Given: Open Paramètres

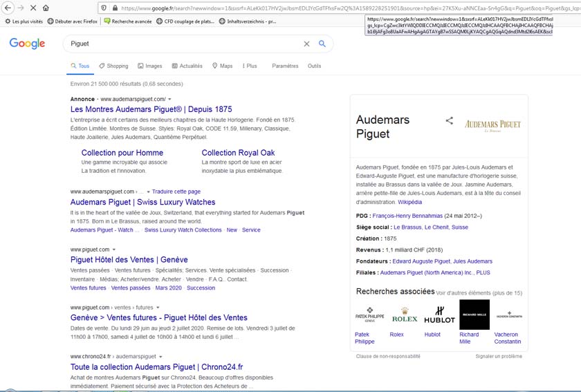Looking at the screenshot, I should click(x=285, y=66).
